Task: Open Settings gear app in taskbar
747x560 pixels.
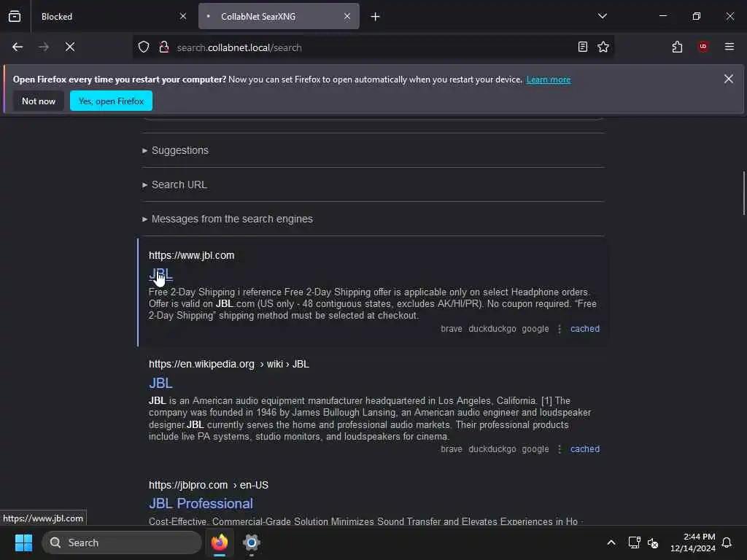Action: point(251,542)
